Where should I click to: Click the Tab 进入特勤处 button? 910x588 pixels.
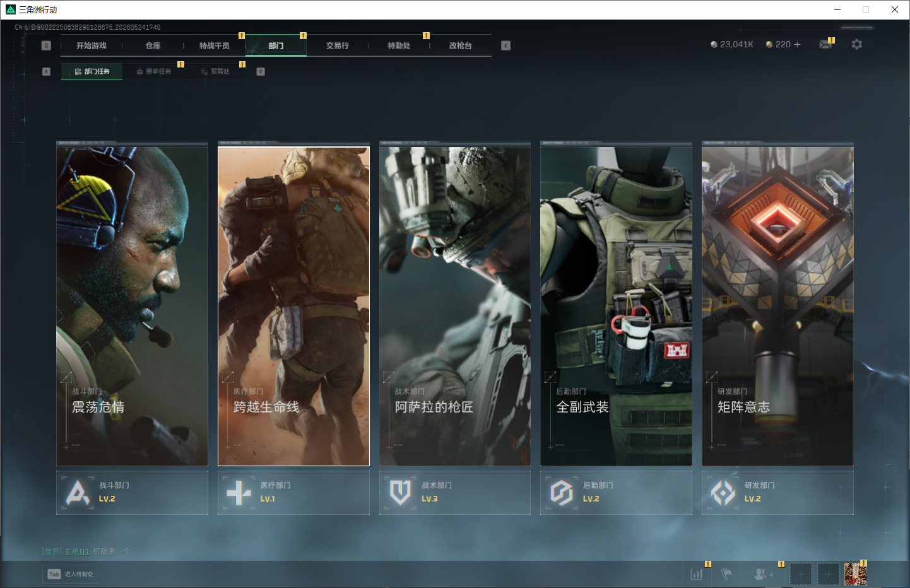point(70,574)
